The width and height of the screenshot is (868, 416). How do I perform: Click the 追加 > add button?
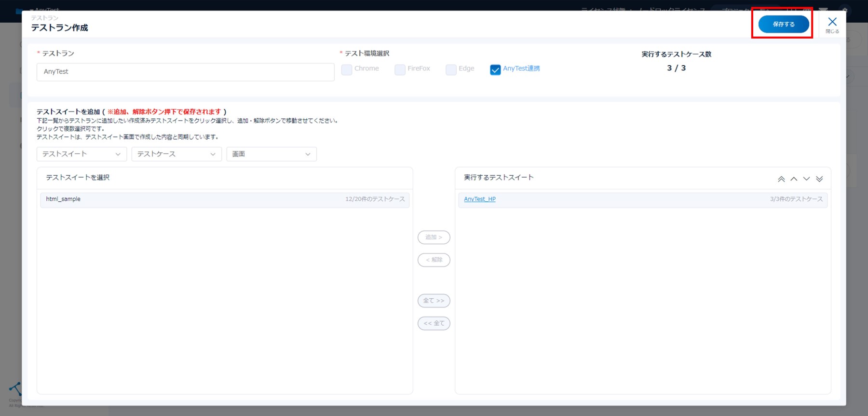(x=434, y=237)
